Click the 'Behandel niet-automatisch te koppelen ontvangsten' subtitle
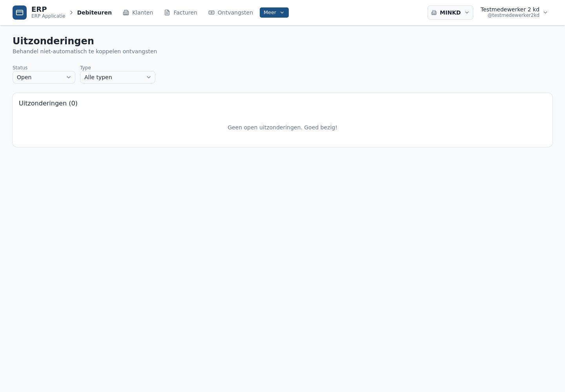This screenshot has height=392, width=565. [85, 51]
